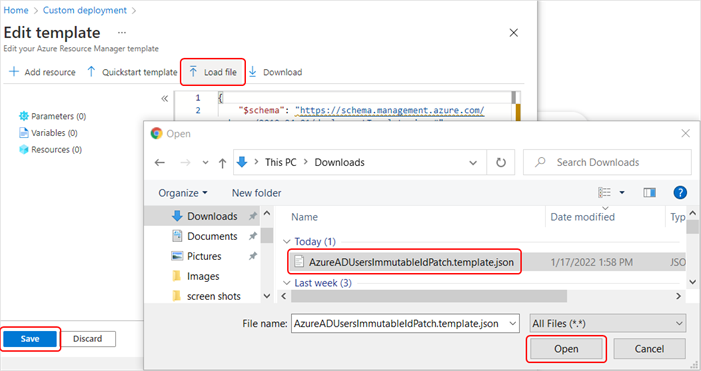The image size is (701, 371).
Task: Click navigation pane scroll down arrow
Action: click(x=267, y=296)
